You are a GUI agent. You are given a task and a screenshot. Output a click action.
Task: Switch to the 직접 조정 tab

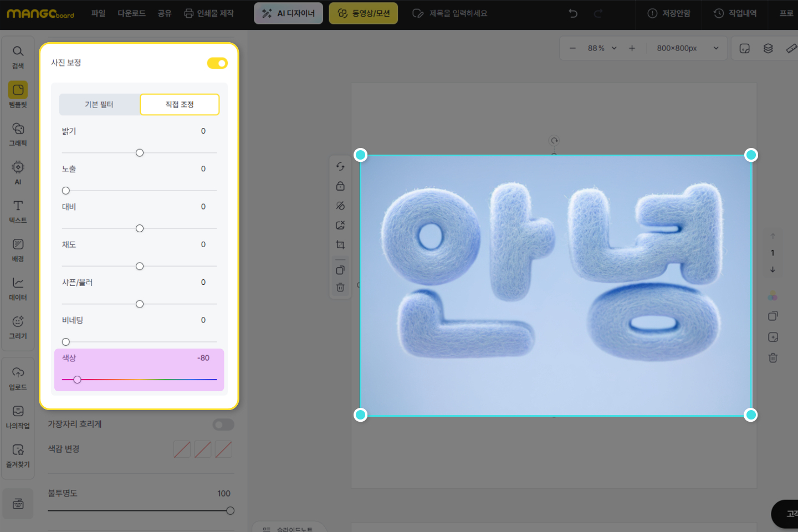(180, 104)
